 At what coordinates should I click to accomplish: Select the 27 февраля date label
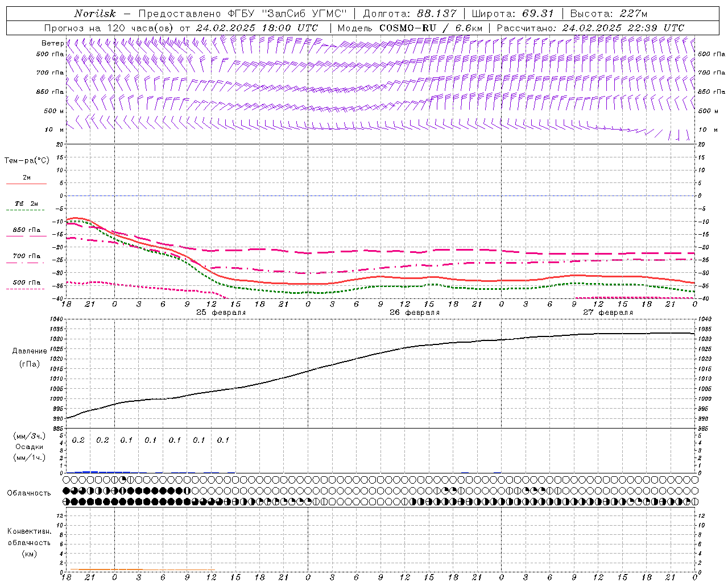[x=607, y=313]
